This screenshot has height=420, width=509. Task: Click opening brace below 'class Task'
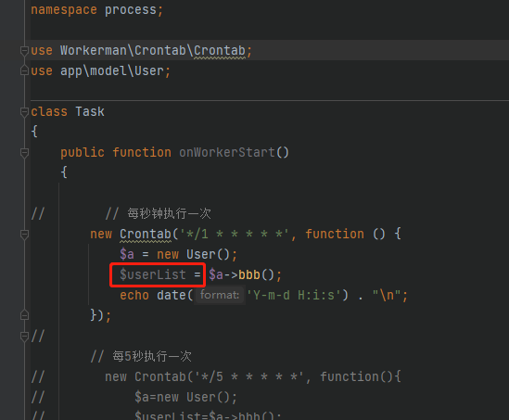[x=34, y=132]
